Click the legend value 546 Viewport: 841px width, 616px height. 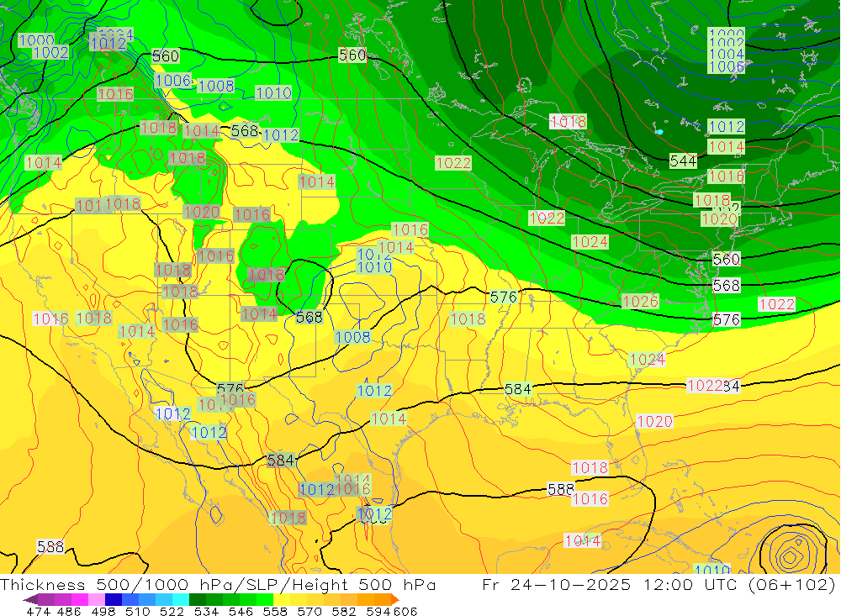point(241,611)
